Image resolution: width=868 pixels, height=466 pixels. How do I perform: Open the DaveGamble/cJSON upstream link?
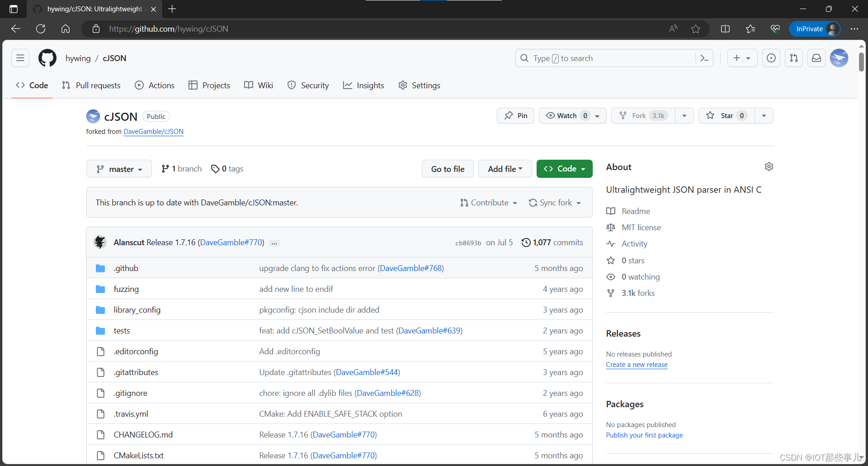pyautogui.click(x=154, y=132)
